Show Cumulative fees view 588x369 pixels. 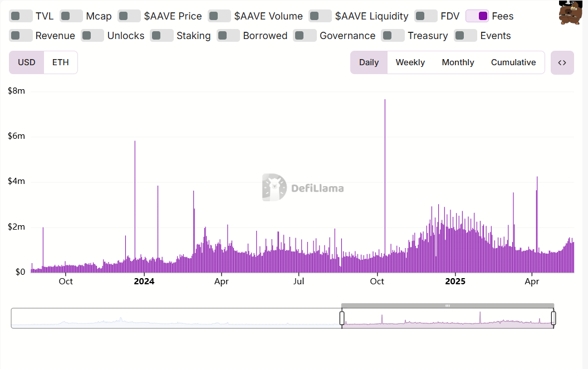(x=513, y=62)
